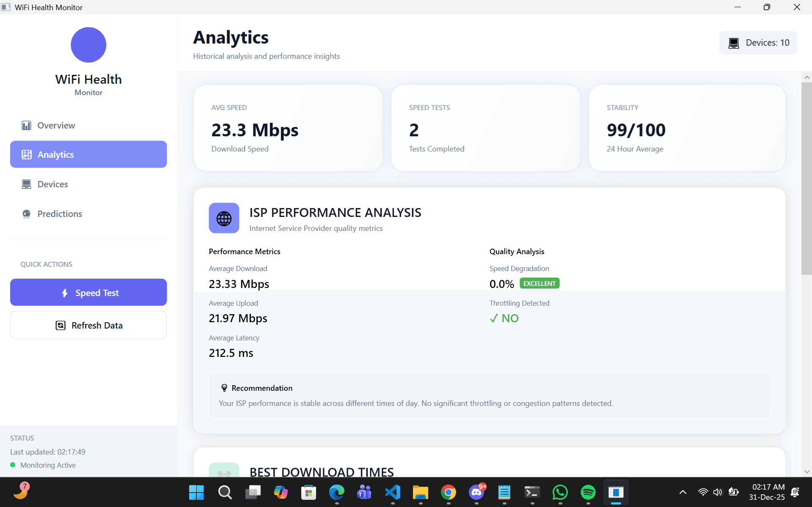The height and width of the screenshot is (507, 812).
Task: Open the Windows Start menu
Action: 196,492
